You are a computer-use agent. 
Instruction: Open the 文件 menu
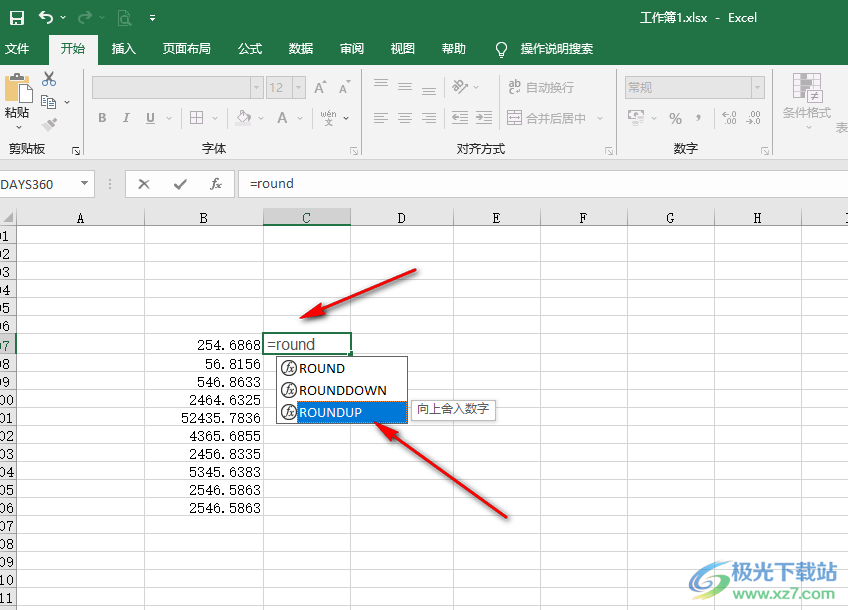pos(17,49)
